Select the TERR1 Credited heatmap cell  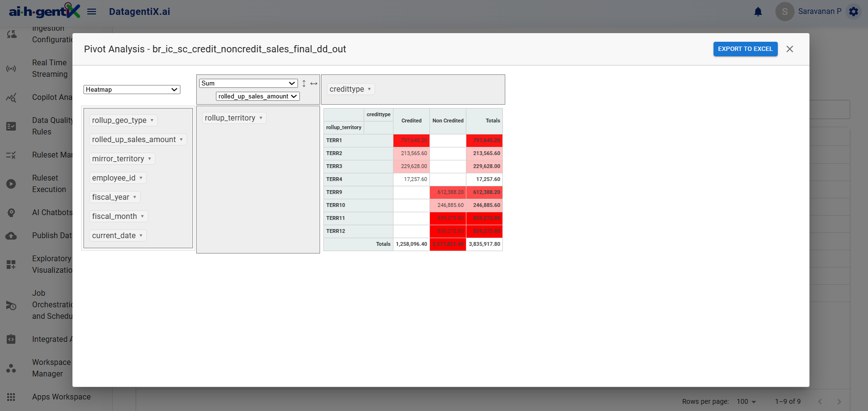coord(411,141)
